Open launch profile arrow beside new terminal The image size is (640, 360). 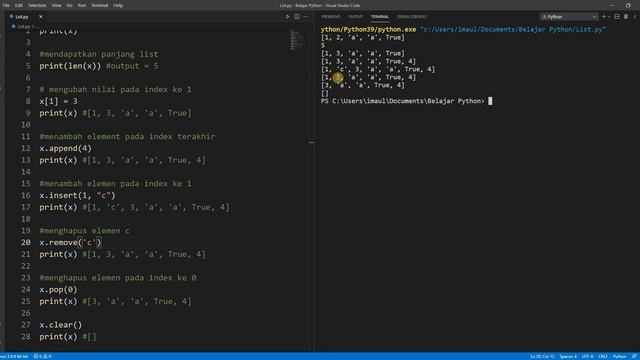609,17
